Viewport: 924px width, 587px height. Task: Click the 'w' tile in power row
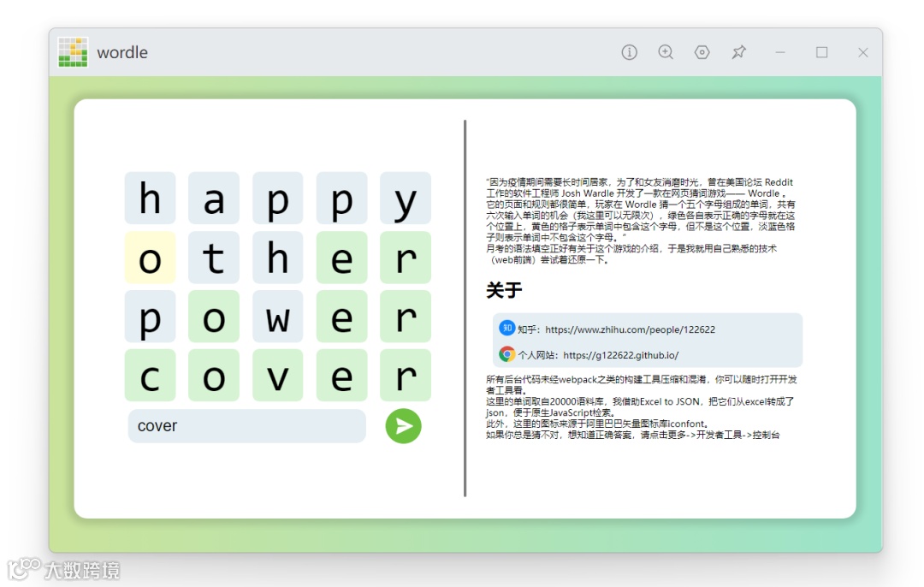point(277,317)
